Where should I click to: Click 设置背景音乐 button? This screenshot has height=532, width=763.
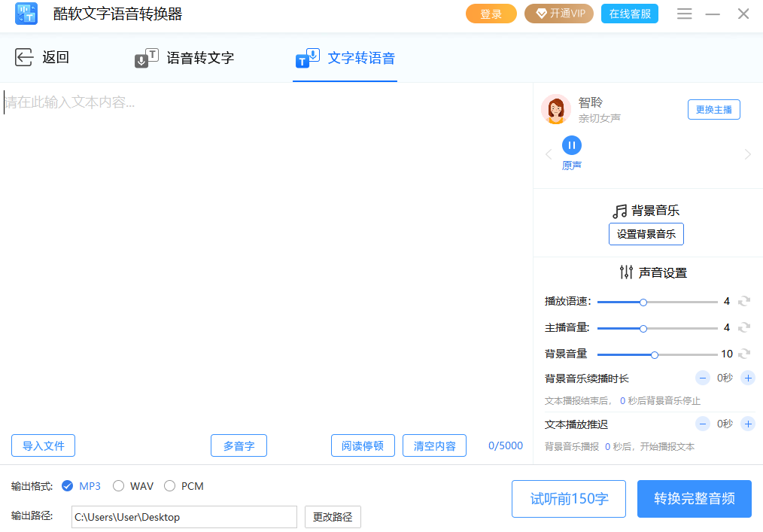point(646,234)
